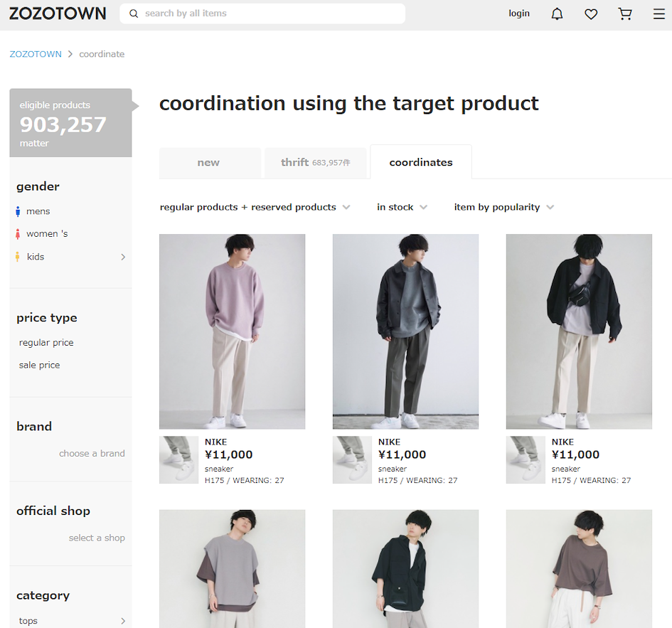Filter by mens gender
This screenshot has width=672, height=628.
click(x=38, y=211)
